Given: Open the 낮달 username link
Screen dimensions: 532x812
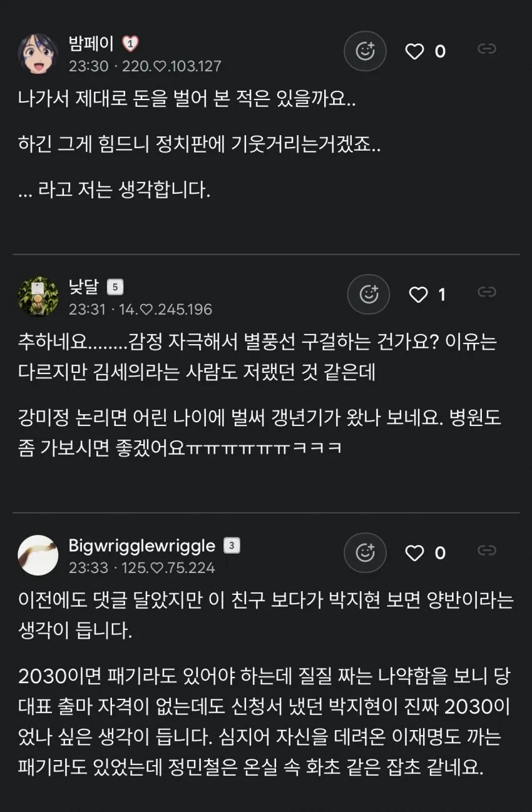Looking at the screenshot, I should click(x=84, y=287).
